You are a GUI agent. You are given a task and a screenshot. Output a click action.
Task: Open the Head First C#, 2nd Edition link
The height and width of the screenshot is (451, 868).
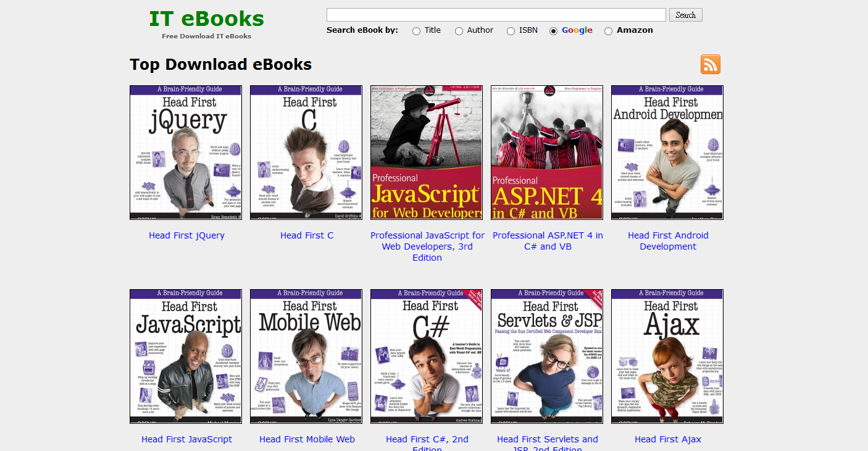click(427, 443)
